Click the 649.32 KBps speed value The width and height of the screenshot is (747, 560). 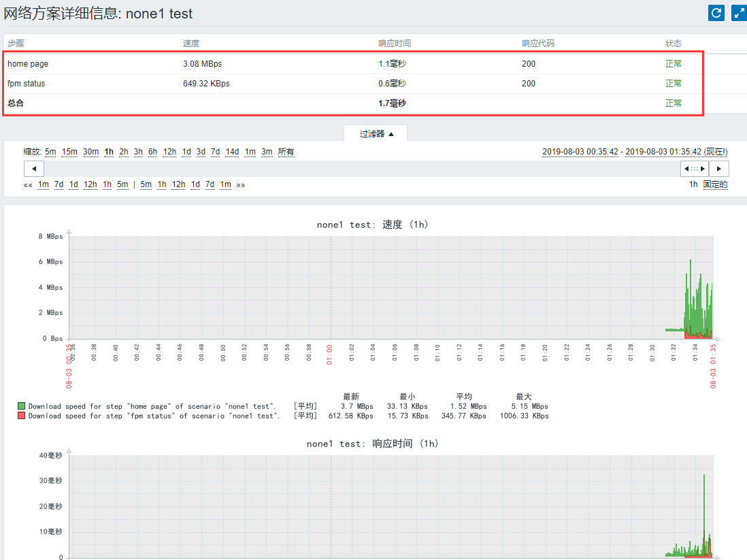(206, 84)
